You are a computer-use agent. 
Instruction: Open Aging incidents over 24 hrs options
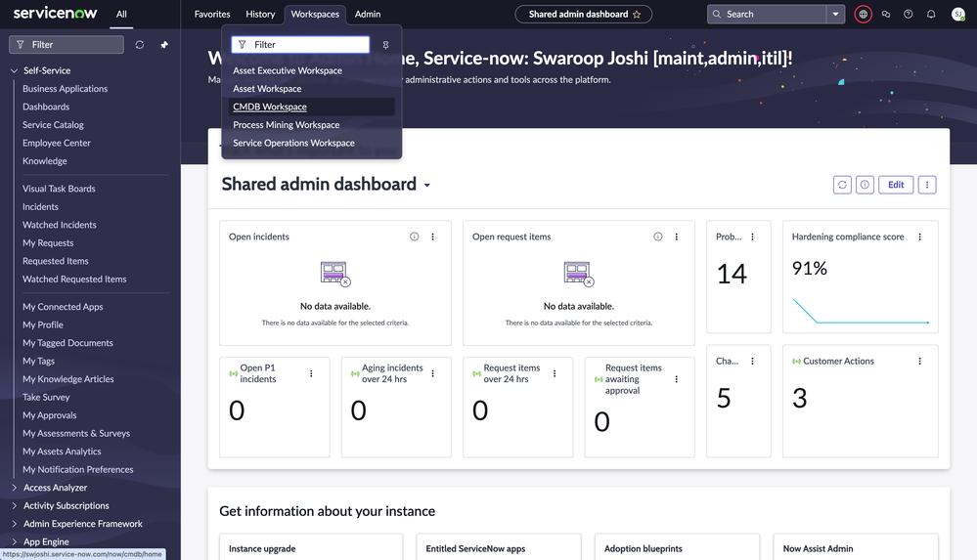coord(433,373)
